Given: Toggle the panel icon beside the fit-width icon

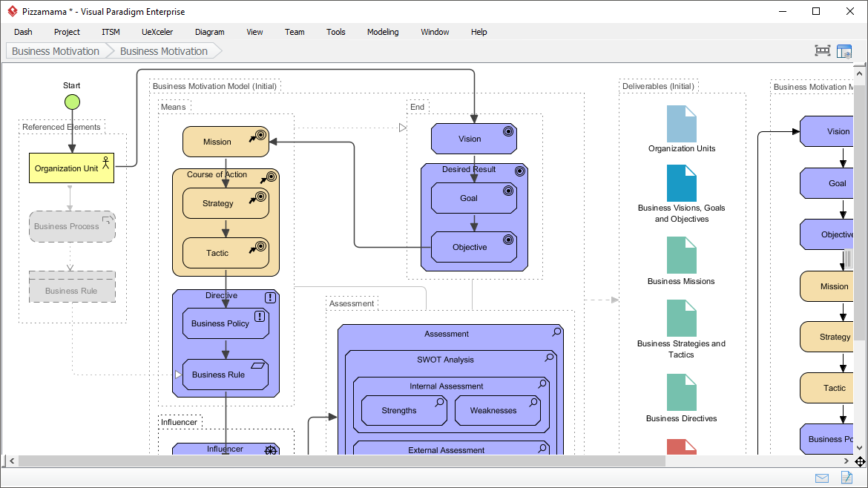Looking at the screenshot, I should (x=844, y=51).
